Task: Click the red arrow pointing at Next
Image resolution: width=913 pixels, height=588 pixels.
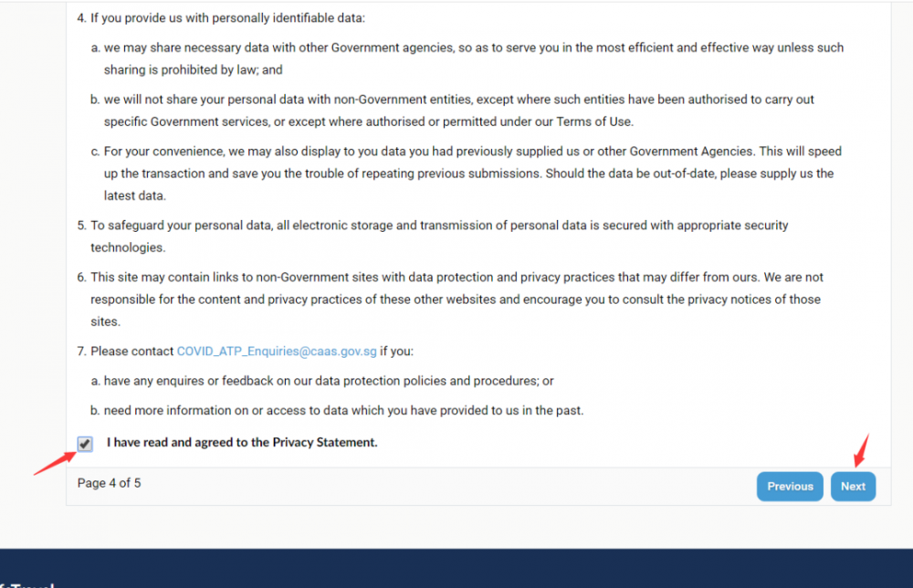Action: [x=861, y=449]
